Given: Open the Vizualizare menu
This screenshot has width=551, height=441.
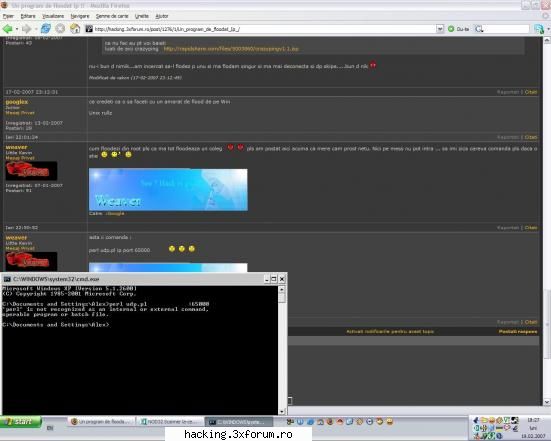Looking at the screenshot, I should [53, 16].
